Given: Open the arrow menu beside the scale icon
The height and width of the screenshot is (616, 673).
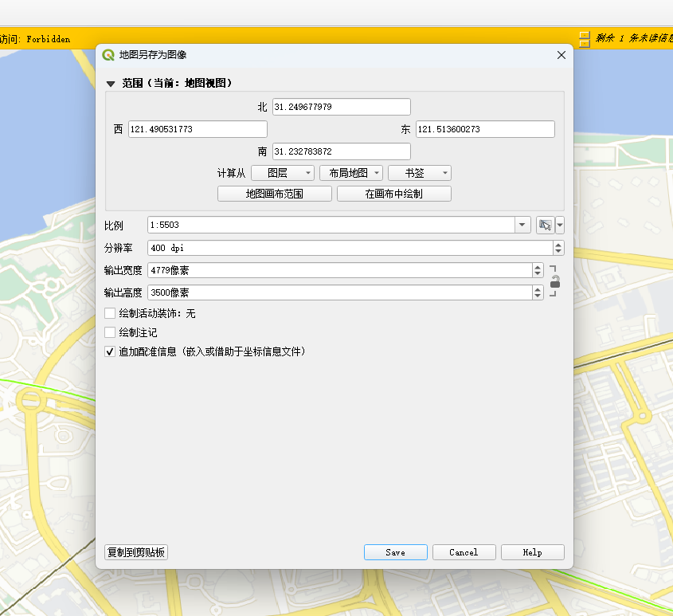Looking at the screenshot, I should coord(560,226).
